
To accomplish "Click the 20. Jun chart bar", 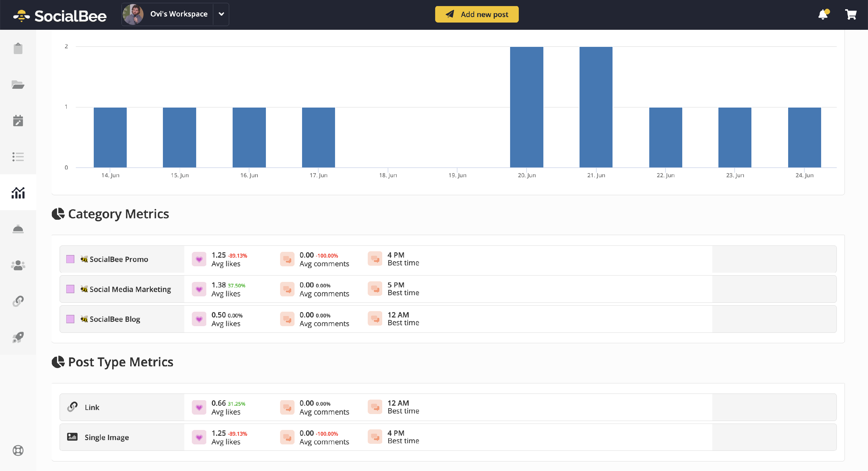I will click(x=527, y=107).
